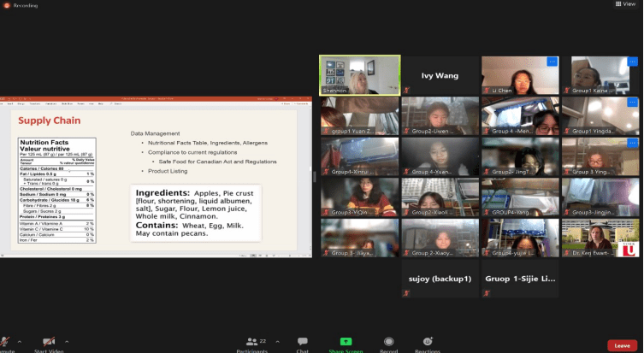Expand the audio settings arrow next to mute
The image size is (644, 353).
pyautogui.click(x=20, y=339)
